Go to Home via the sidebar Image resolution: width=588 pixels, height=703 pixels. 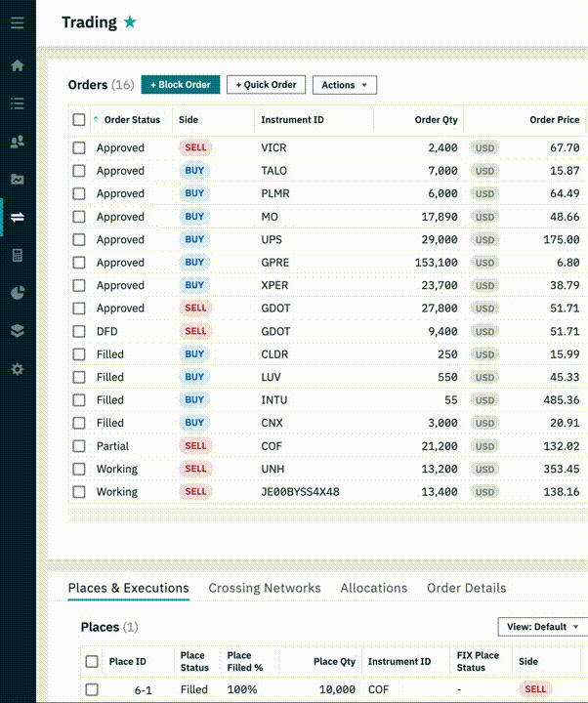tap(17, 65)
